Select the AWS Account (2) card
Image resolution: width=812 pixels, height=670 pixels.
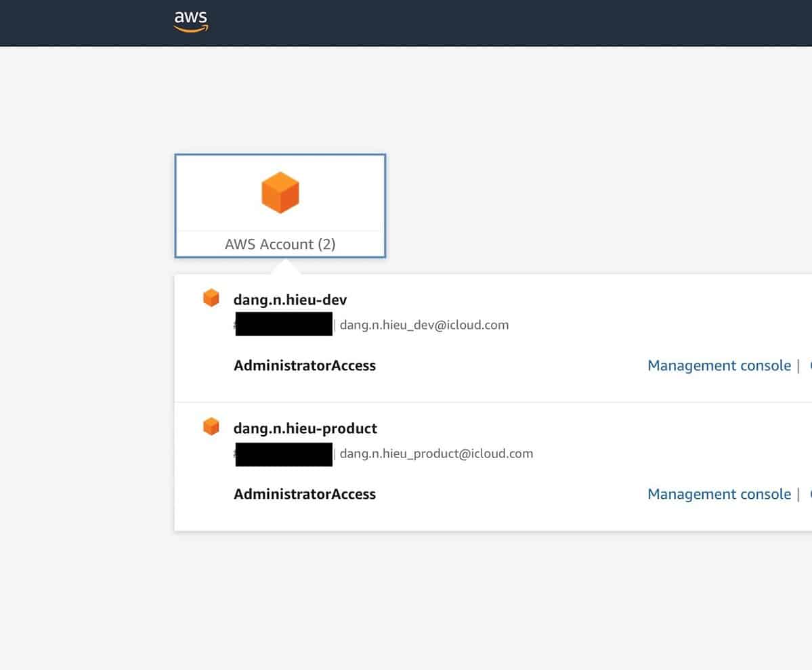(x=280, y=205)
